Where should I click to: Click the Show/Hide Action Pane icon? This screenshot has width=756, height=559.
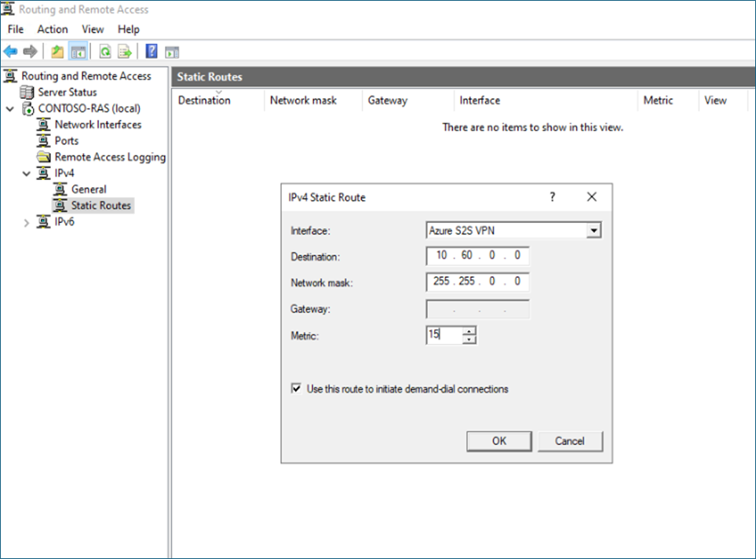172,52
